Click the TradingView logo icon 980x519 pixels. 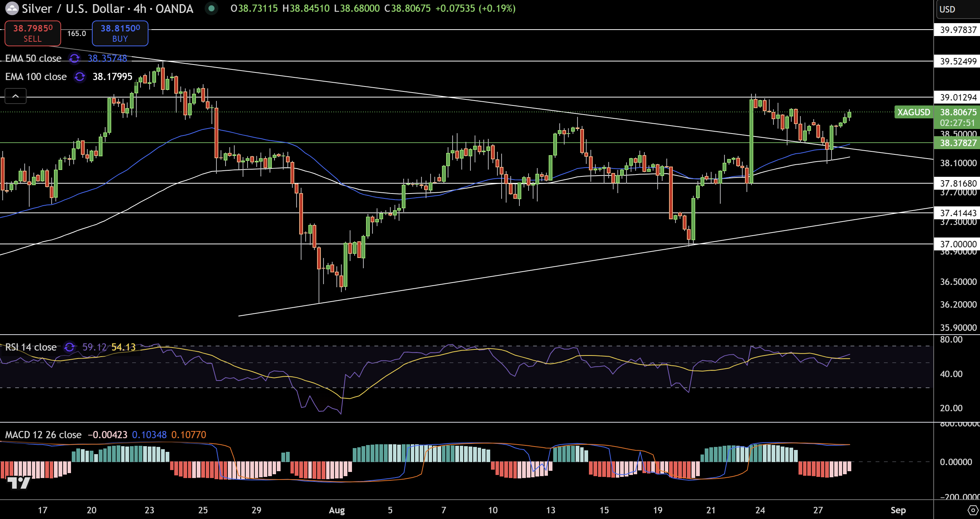(x=19, y=483)
